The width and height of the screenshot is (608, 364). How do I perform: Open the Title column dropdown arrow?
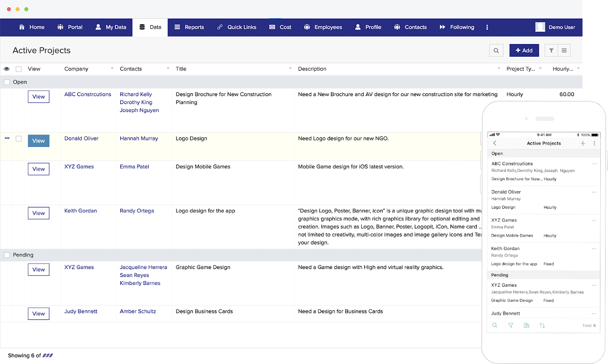pyautogui.click(x=290, y=68)
